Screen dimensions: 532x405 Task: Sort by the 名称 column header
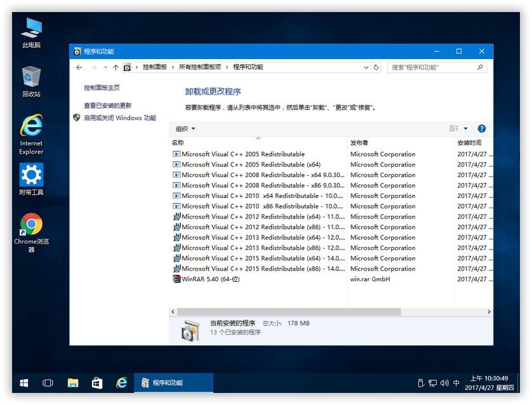(x=258, y=142)
